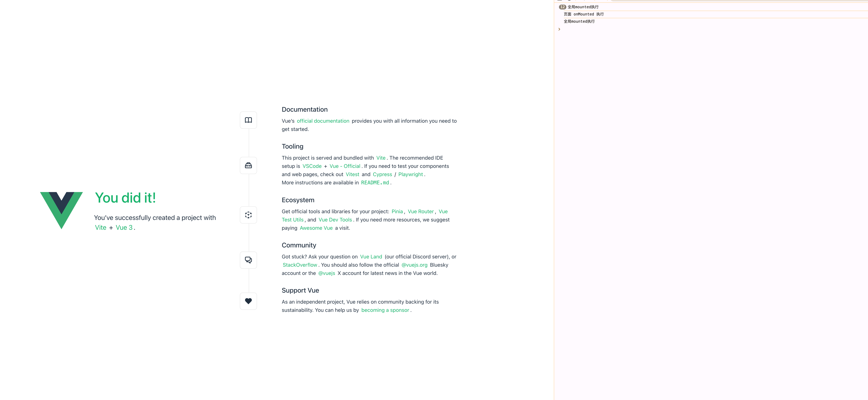
Task: Open the README.md link
Action: (x=375, y=182)
